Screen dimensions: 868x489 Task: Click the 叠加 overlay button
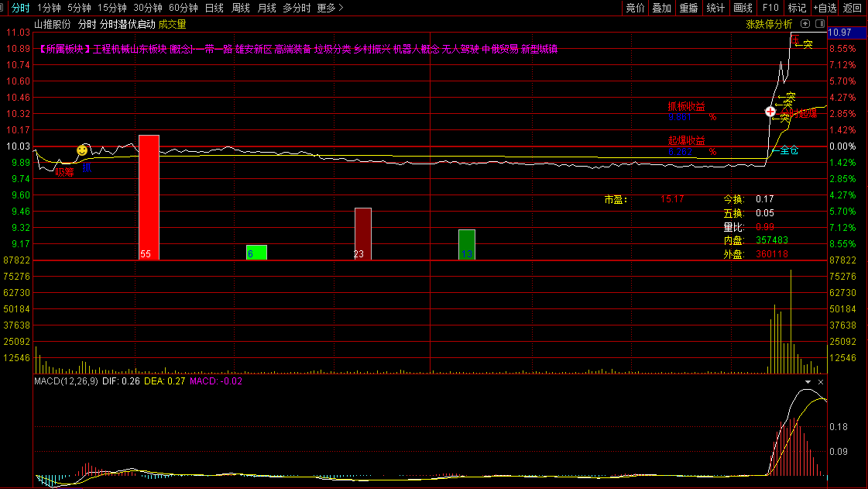click(x=661, y=8)
